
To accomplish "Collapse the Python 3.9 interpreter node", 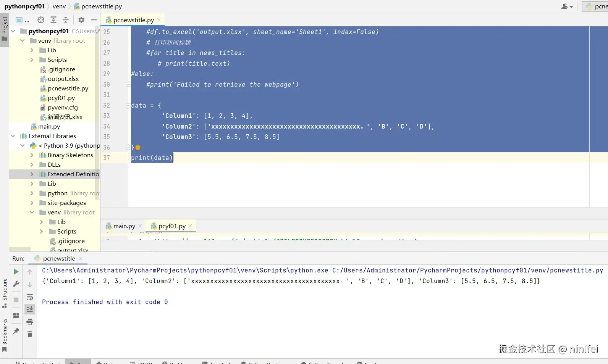I will click(x=23, y=145).
